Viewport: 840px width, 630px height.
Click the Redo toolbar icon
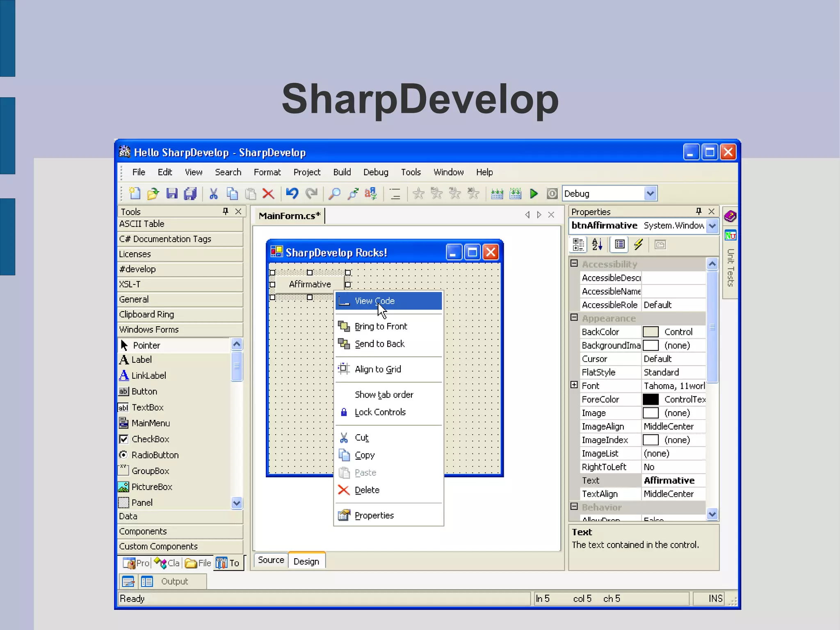click(x=311, y=193)
